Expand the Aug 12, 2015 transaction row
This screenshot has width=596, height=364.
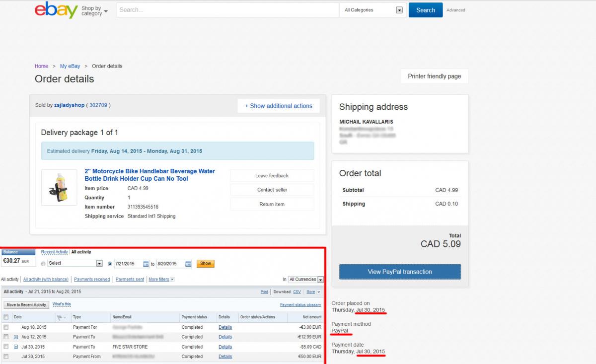[16, 337]
